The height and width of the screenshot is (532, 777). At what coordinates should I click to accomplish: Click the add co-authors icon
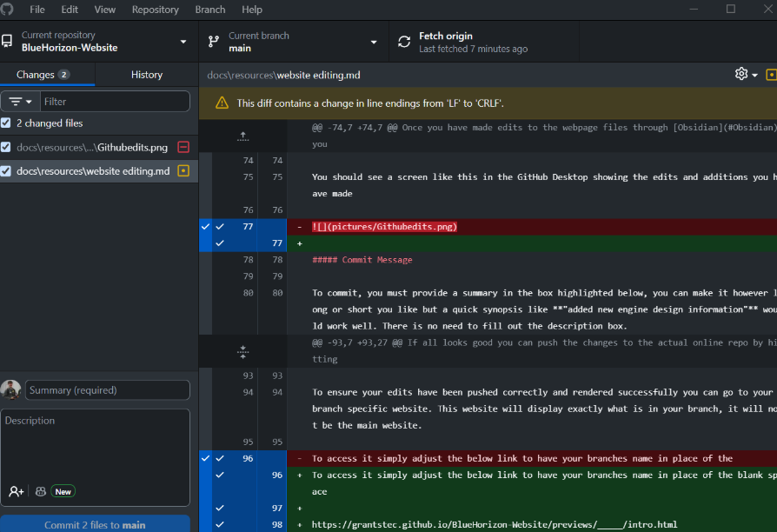point(16,491)
